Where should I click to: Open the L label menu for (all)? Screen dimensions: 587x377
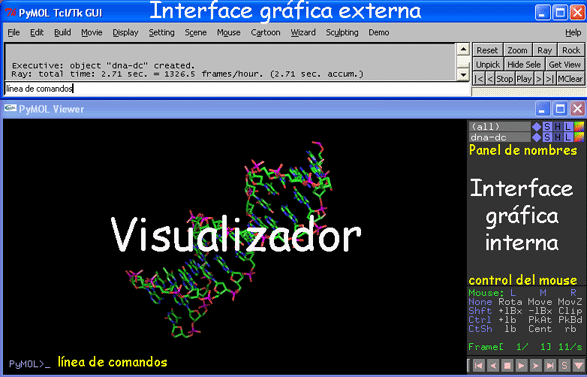[568, 127]
